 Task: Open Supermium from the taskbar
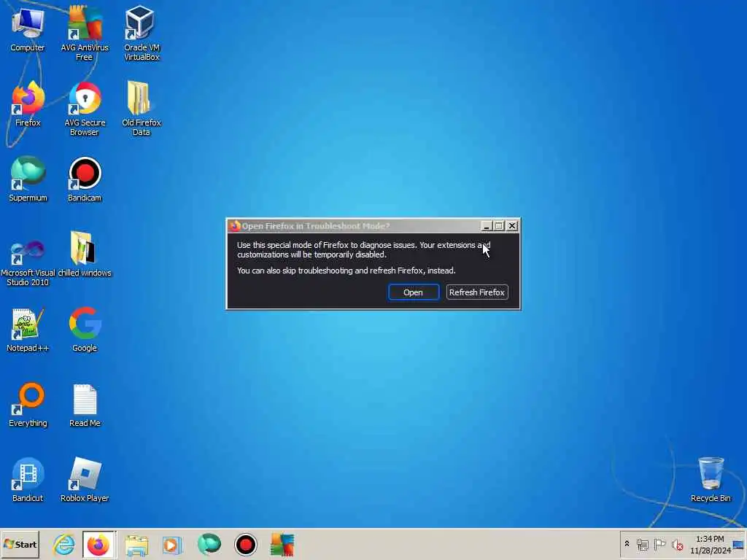point(209,544)
